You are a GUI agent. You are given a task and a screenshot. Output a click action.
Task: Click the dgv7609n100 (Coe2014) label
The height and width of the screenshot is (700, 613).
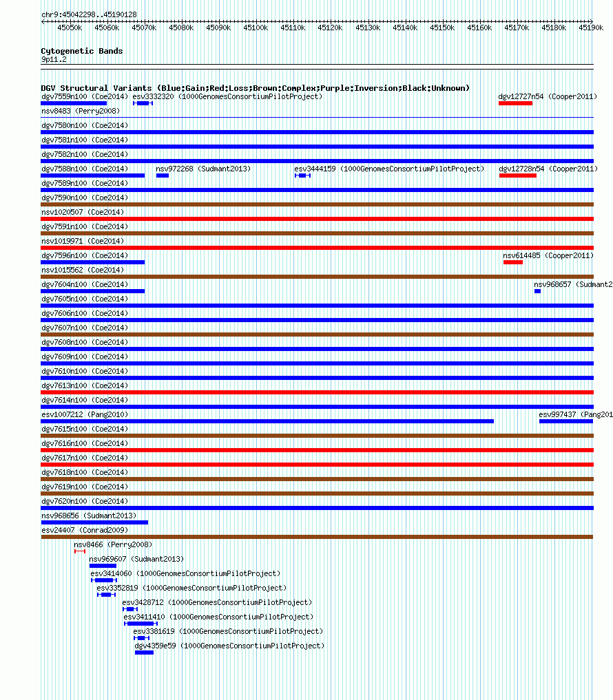[85, 357]
